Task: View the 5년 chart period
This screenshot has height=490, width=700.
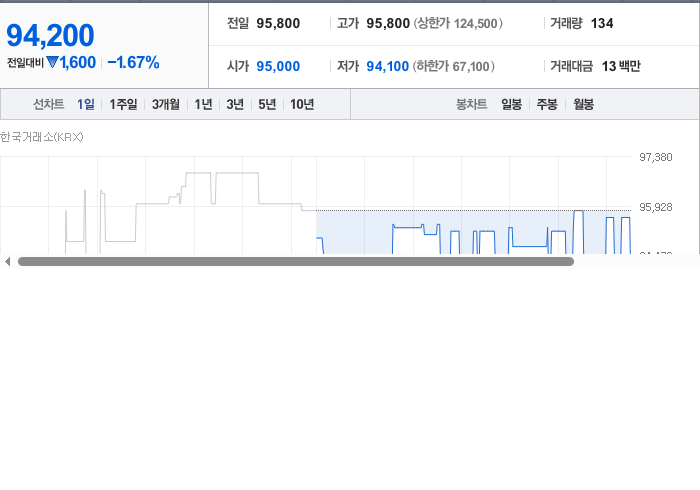Action: click(x=267, y=104)
